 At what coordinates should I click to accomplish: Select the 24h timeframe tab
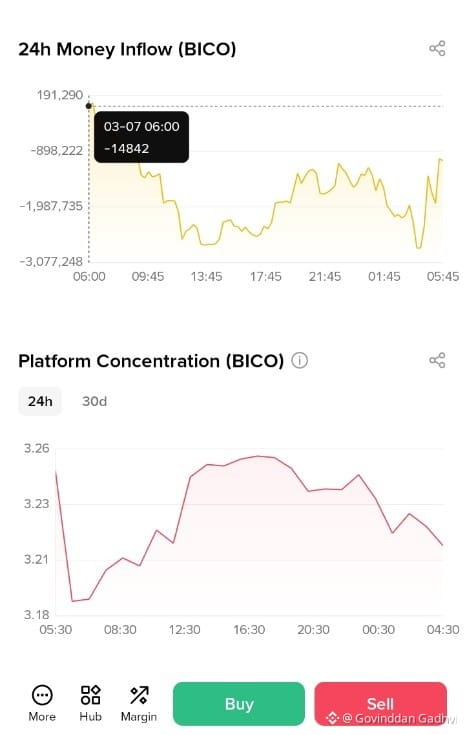(x=40, y=401)
